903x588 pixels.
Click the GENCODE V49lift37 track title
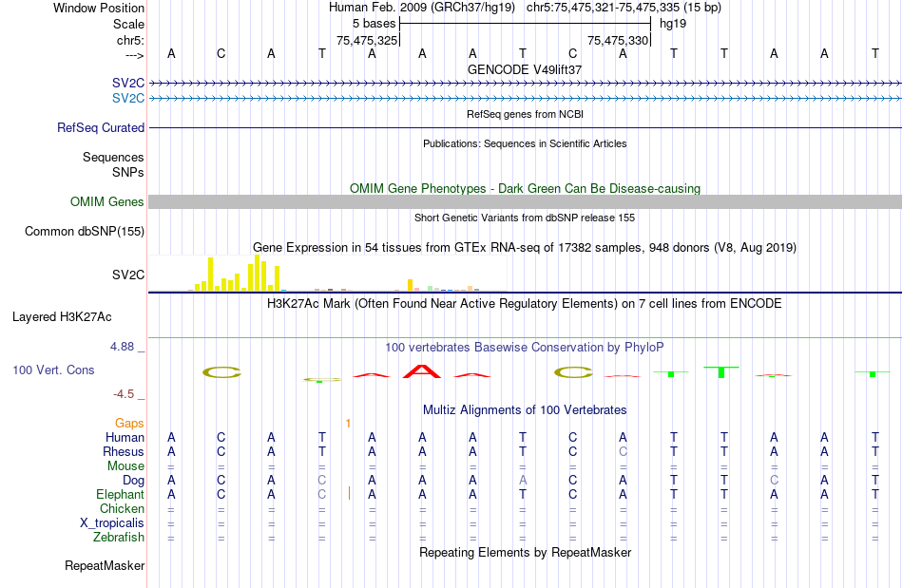[x=525, y=69]
